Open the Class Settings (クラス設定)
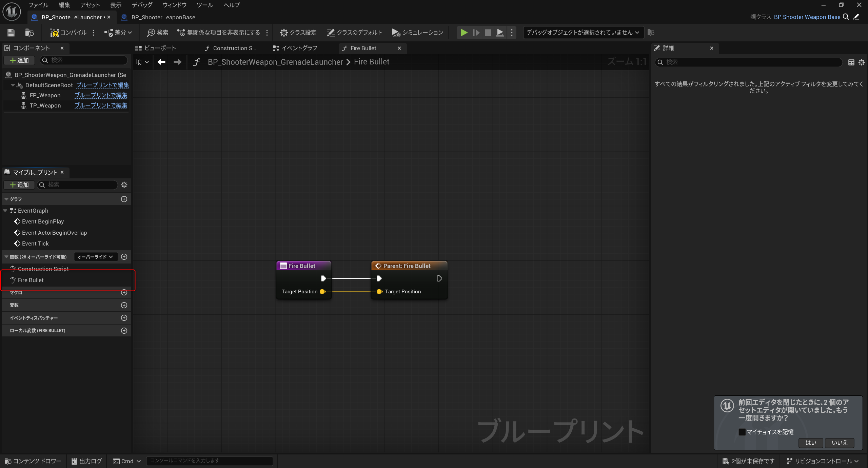The width and height of the screenshot is (868, 468). pos(298,33)
